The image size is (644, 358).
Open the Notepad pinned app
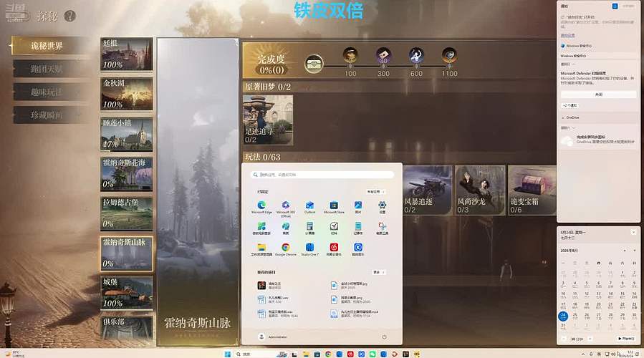pos(358,228)
